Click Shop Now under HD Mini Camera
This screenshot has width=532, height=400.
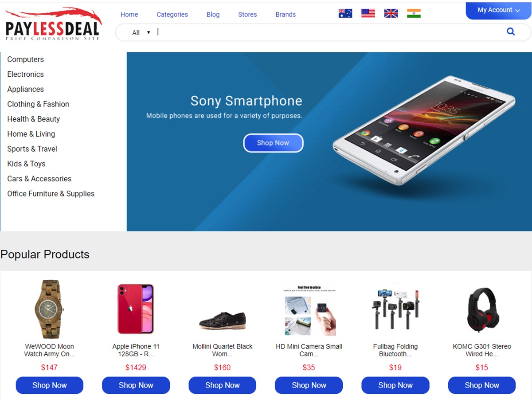tap(309, 385)
